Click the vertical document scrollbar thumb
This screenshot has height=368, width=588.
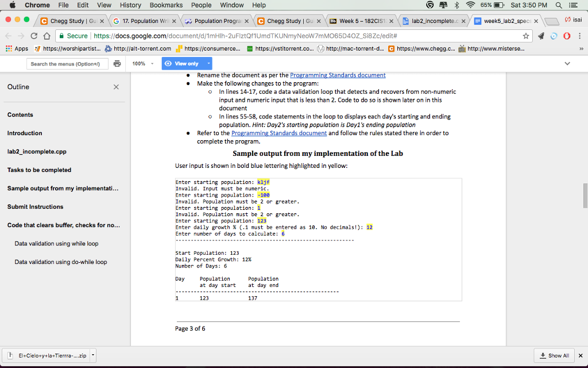[585, 195]
